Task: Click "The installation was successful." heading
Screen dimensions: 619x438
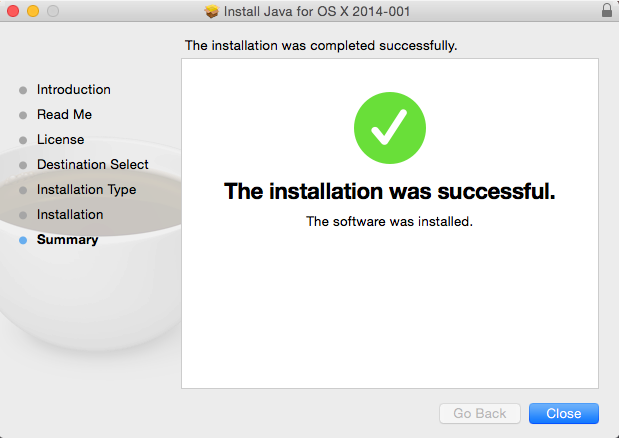Action: tap(390, 191)
